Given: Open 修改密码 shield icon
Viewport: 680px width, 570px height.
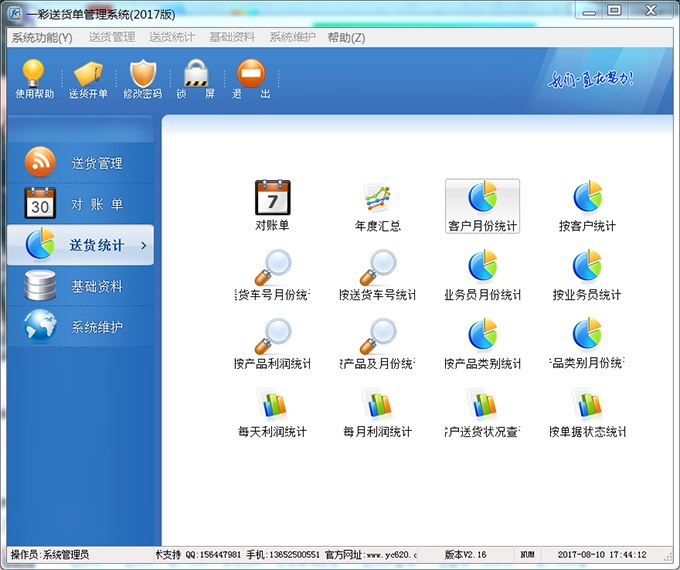Looking at the screenshot, I should [x=143, y=79].
